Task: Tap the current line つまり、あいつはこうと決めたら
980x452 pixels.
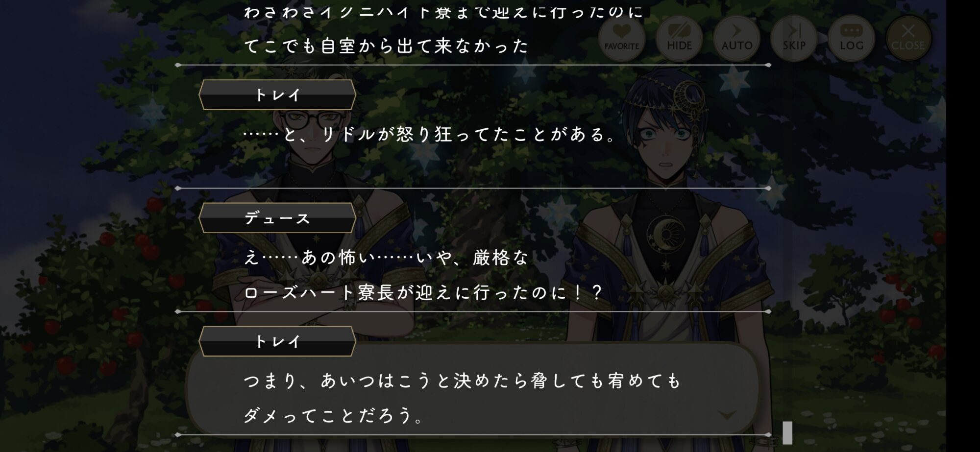Action: pos(462,381)
